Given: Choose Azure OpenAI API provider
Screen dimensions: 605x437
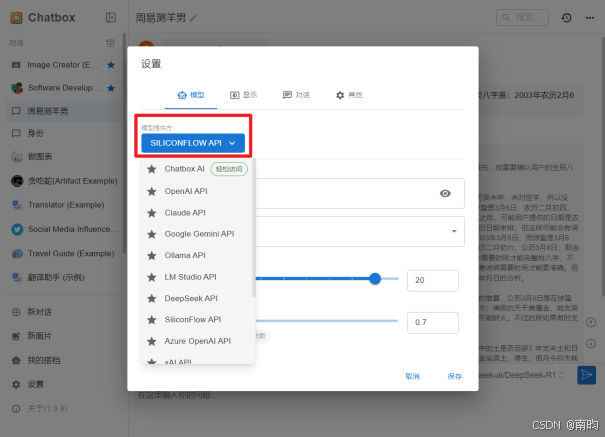Looking at the screenshot, I should pyautogui.click(x=198, y=341).
